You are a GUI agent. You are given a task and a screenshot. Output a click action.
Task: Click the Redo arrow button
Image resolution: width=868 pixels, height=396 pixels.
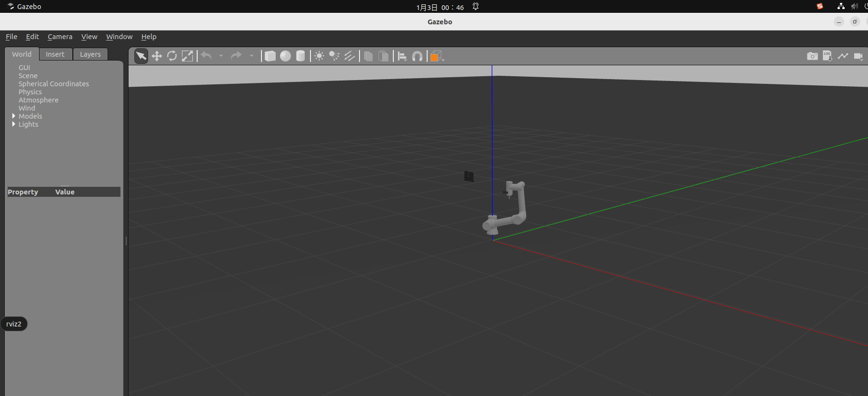[x=236, y=56]
